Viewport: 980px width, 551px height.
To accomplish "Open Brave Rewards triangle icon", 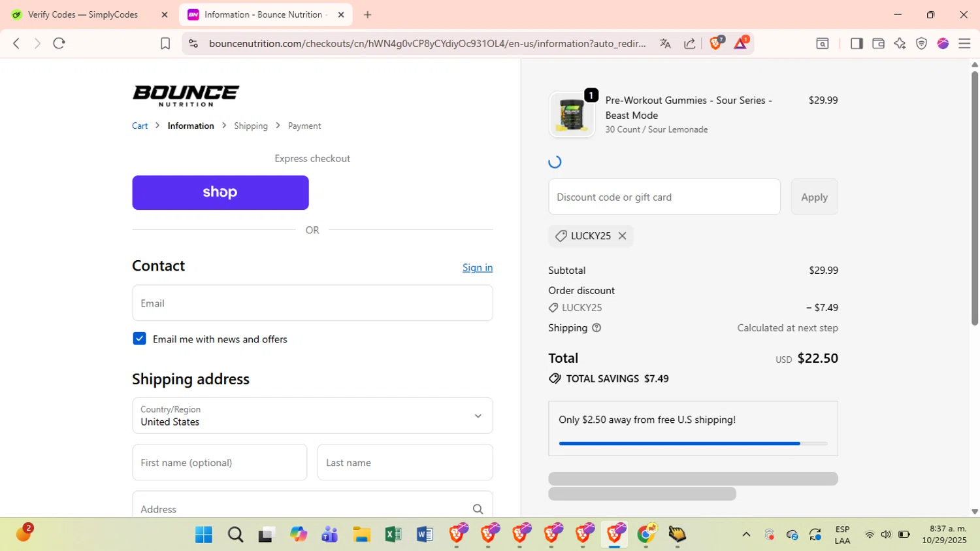I will pyautogui.click(x=741, y=43).
